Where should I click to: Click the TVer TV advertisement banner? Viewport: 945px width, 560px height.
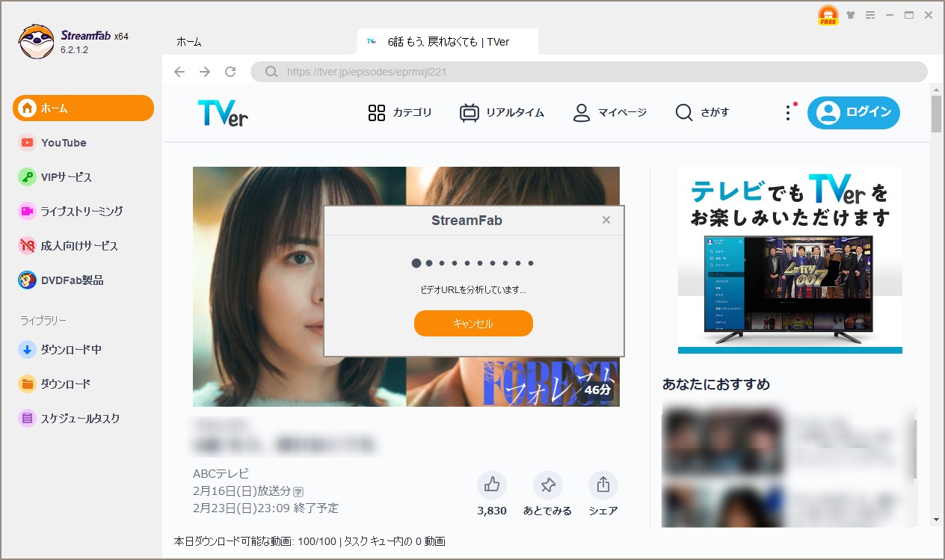tap(790, 259)
